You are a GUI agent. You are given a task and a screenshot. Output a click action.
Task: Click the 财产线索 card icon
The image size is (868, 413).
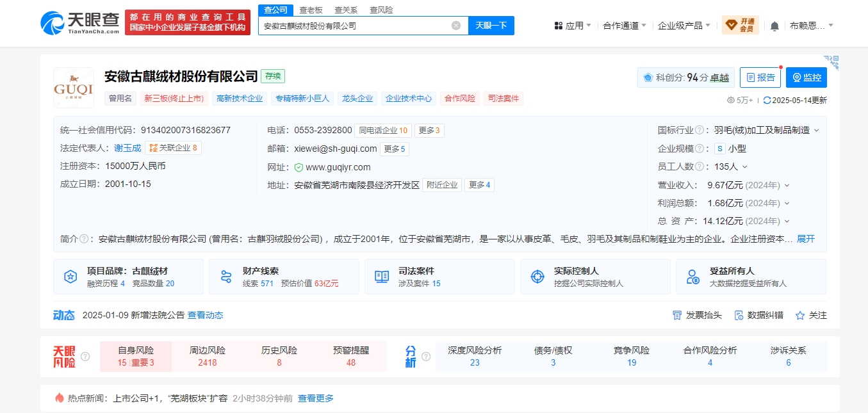[226, 277]
